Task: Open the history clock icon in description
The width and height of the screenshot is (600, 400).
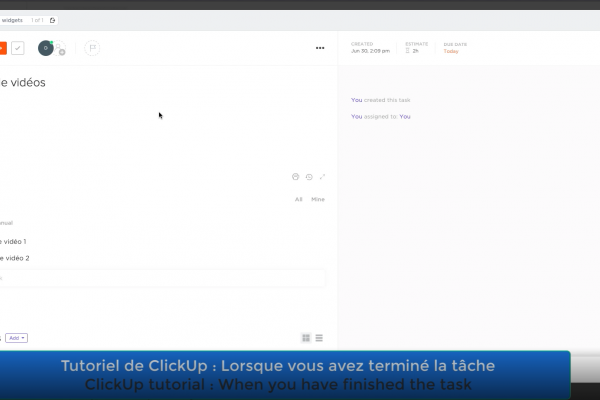Action: [x=309, y=177]
